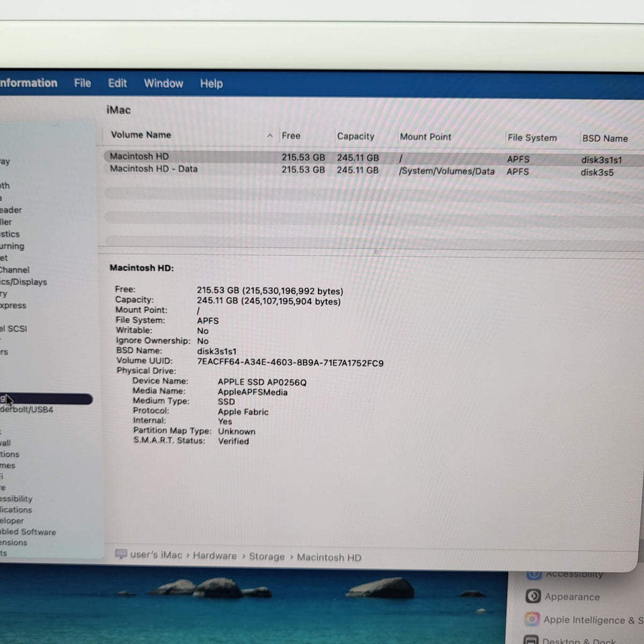
Task: Open Appearance icon in System Settings window
Action: 533,596
